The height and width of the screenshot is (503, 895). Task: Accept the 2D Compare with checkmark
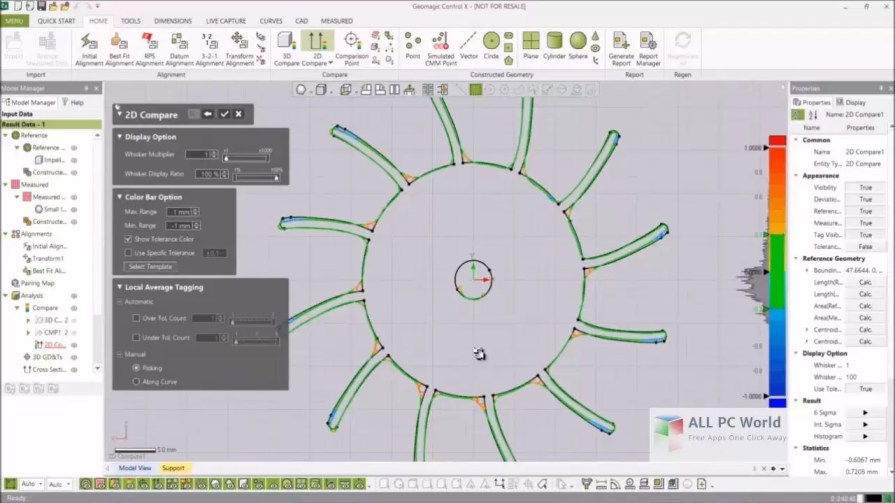point(224,114)
